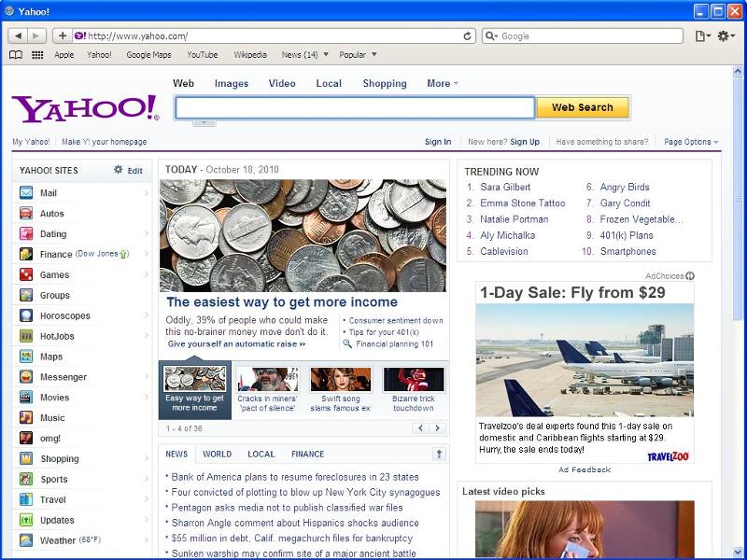Open the page menu dropdown in toolbar

coord(703,36)
